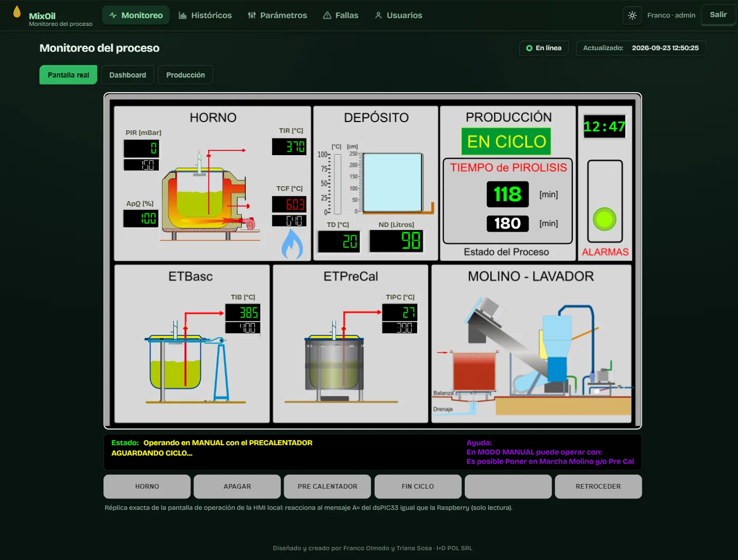The height and width of the screenshot is (560, 738).
Task: Click the TD temperature reading 20
Action: point(339,241)
